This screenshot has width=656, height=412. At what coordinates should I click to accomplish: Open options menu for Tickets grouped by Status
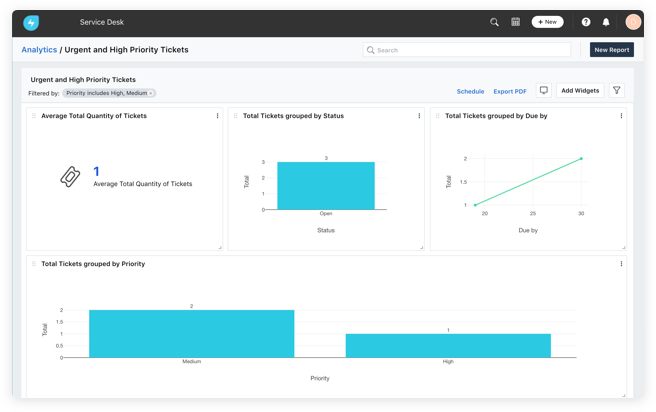pyautogui.click(x=419, y=116)
